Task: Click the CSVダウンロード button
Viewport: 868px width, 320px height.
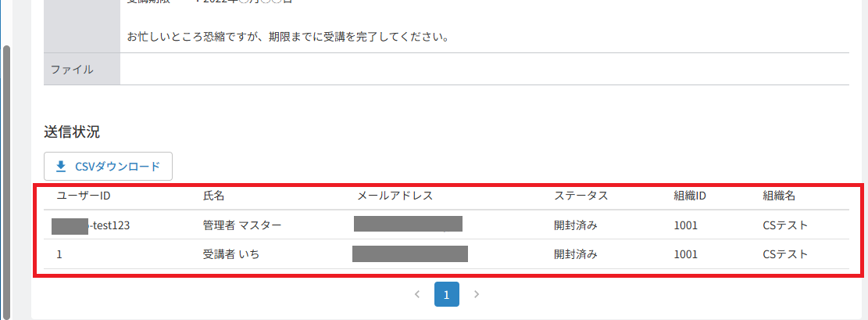Action: (109, 167)
